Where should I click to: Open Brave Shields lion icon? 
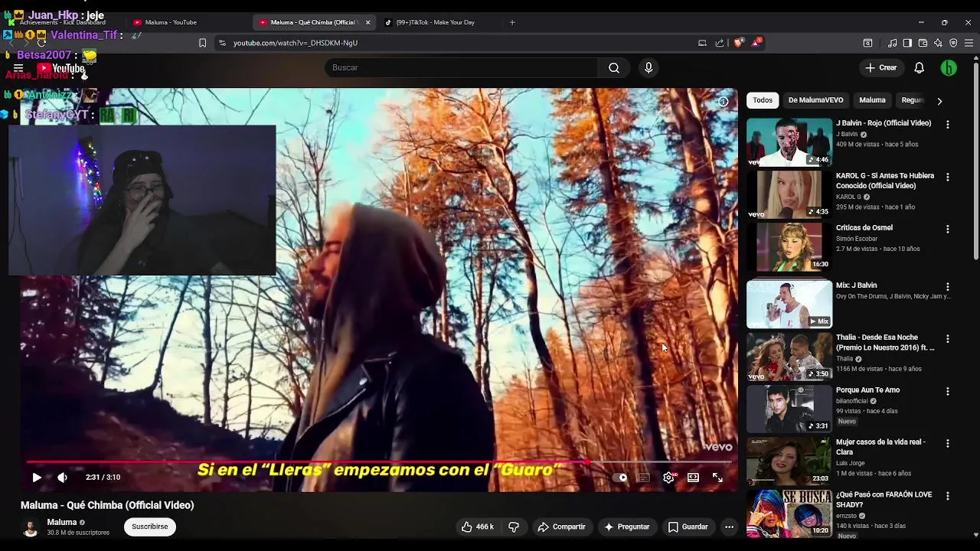[738, 43]
